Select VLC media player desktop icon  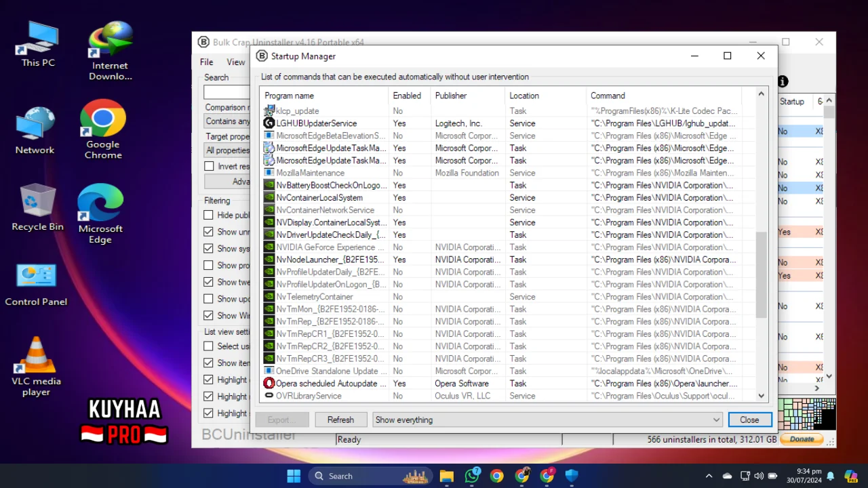click(x=36, y=367)
